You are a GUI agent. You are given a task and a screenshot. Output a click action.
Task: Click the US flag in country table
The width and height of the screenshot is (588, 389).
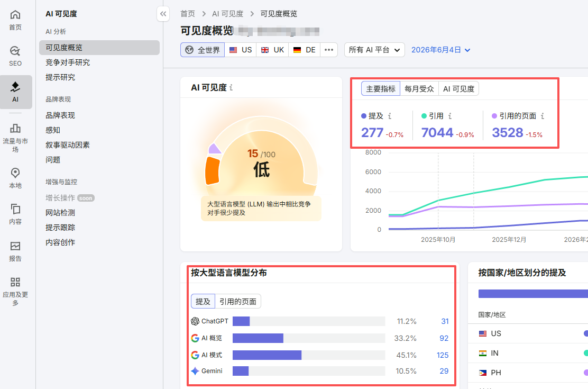tap(483, 334)
